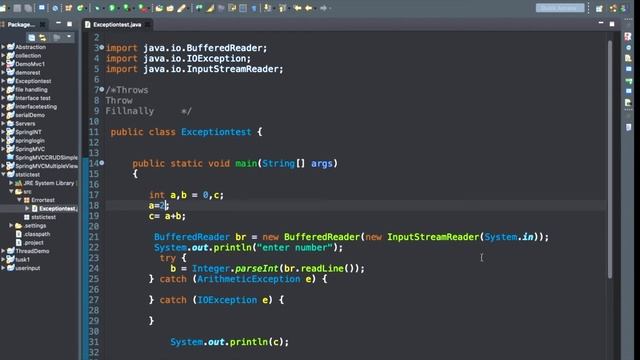
Task: Collapse the Errortest package node
Action: [x=19, y=200]
